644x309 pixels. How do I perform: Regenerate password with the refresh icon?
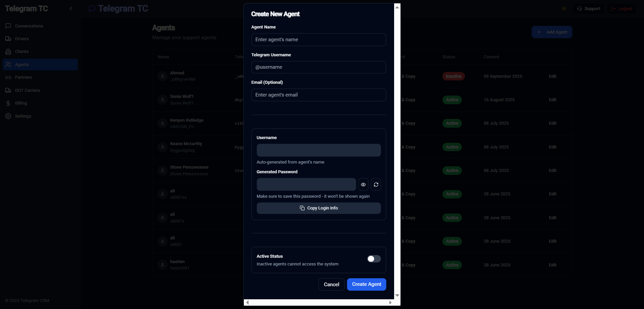pos(376,184)
